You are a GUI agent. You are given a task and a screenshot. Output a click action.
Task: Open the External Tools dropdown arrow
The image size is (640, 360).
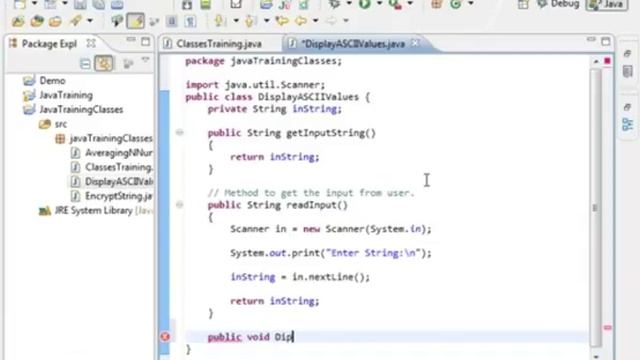410,4
